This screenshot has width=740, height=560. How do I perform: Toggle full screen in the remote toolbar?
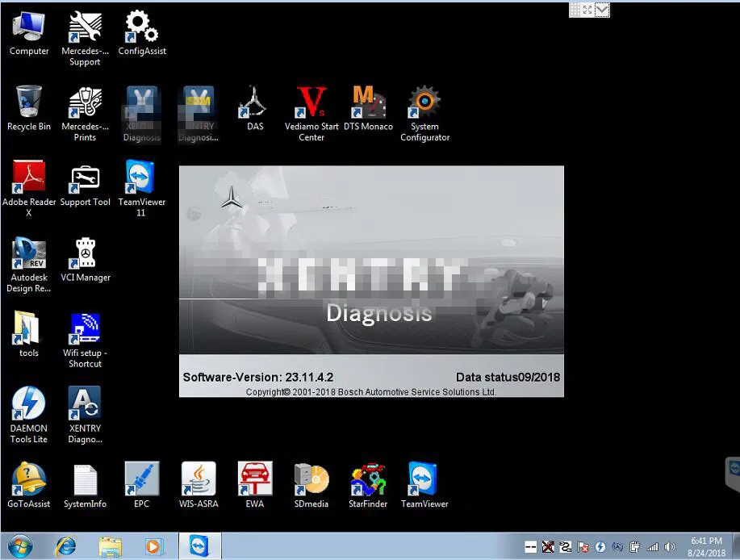point(587,10)
